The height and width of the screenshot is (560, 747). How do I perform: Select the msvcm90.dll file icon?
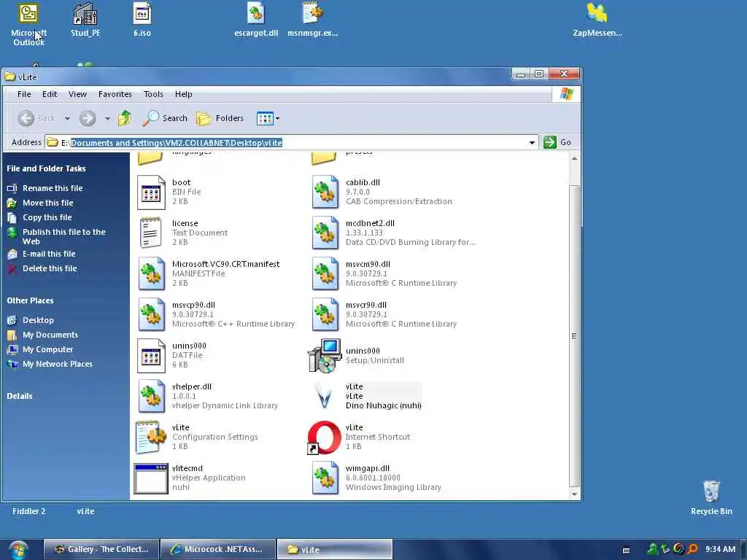pos(325,274)
